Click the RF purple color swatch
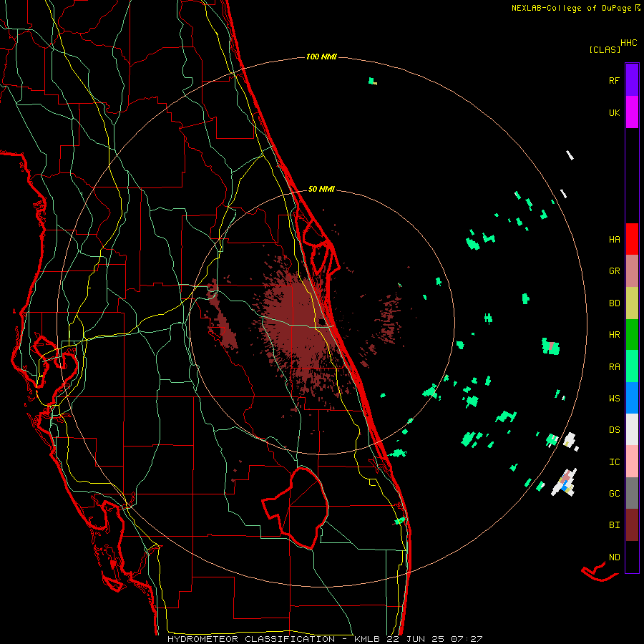 point(632,80)
